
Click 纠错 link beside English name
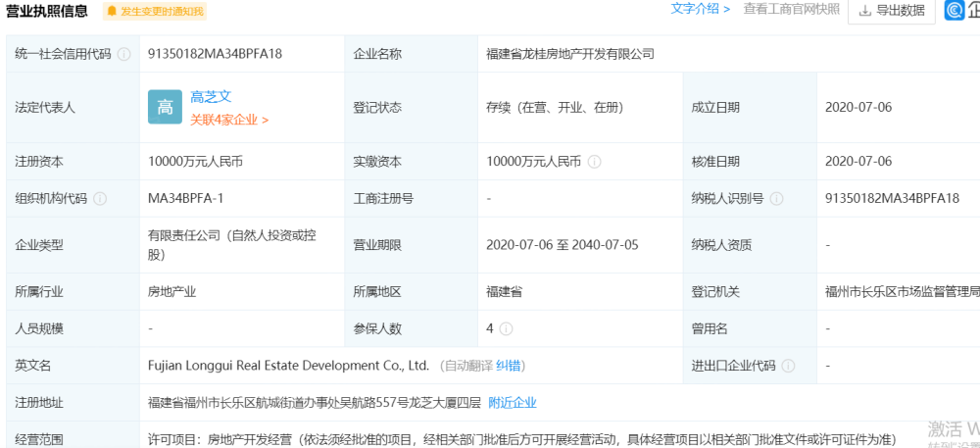(507, 366)
